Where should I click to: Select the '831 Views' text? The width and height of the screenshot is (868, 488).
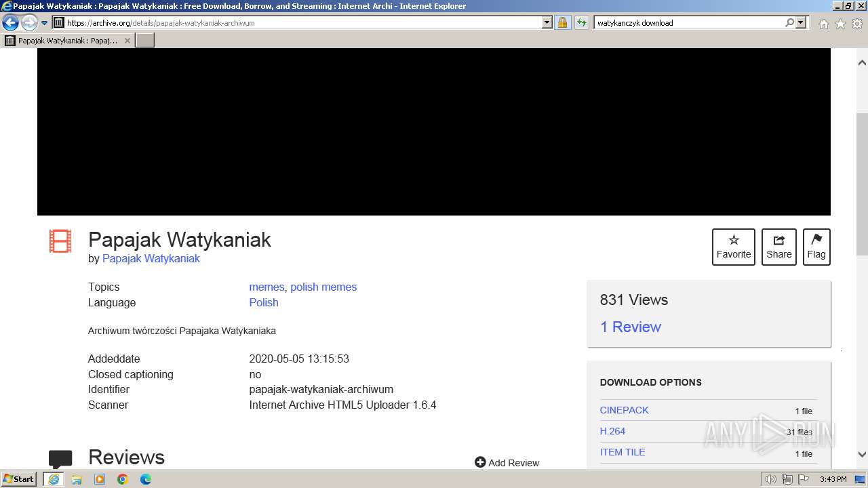634,300
